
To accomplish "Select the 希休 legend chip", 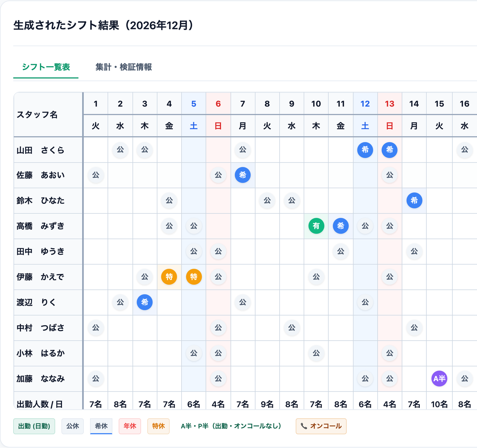I will click(x=101, y=426).
